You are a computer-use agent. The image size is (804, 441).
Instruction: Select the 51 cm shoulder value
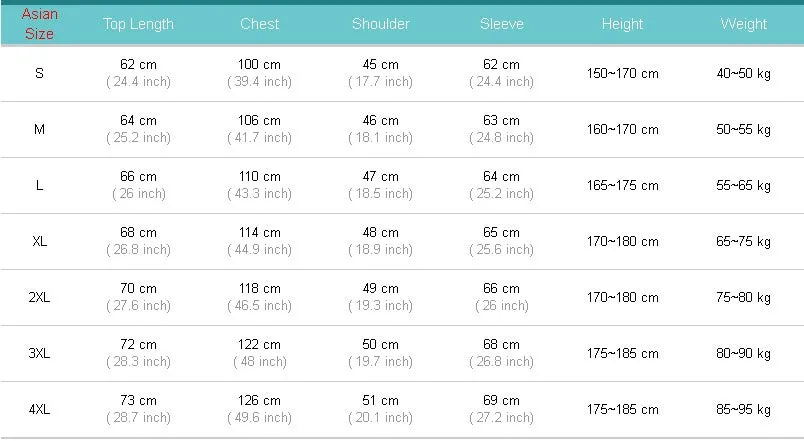coord(380,400)
